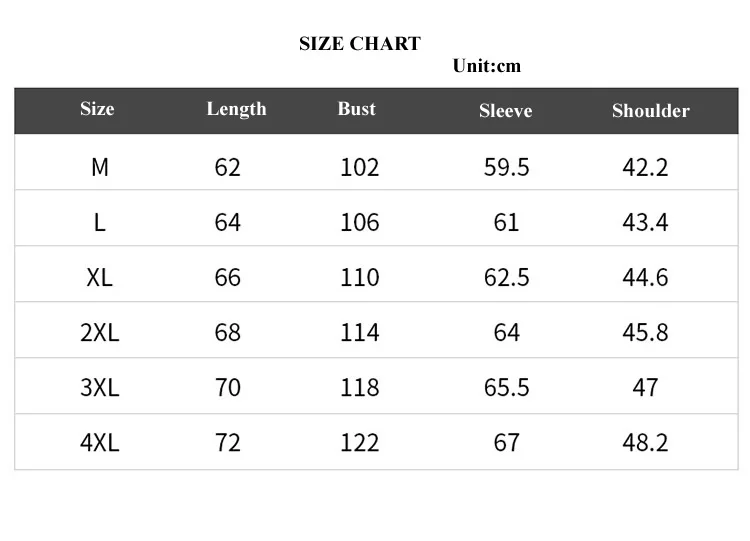This screenshot has height=541, width=750.
Task: Click the Length column header
Action: click(236, 109)
